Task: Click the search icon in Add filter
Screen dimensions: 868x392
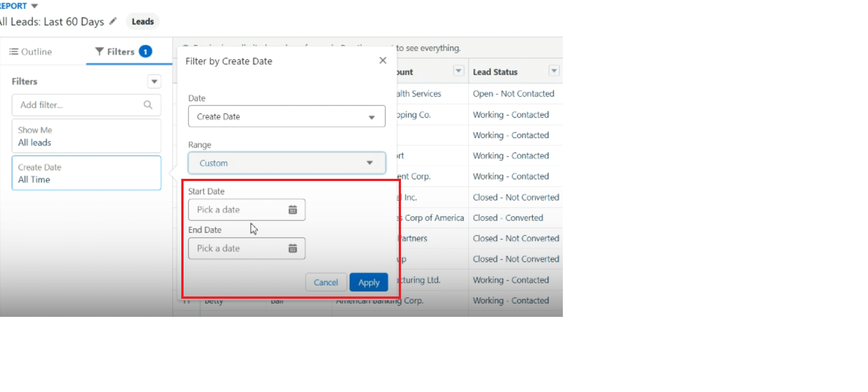Action: click(x=148, y=105)
